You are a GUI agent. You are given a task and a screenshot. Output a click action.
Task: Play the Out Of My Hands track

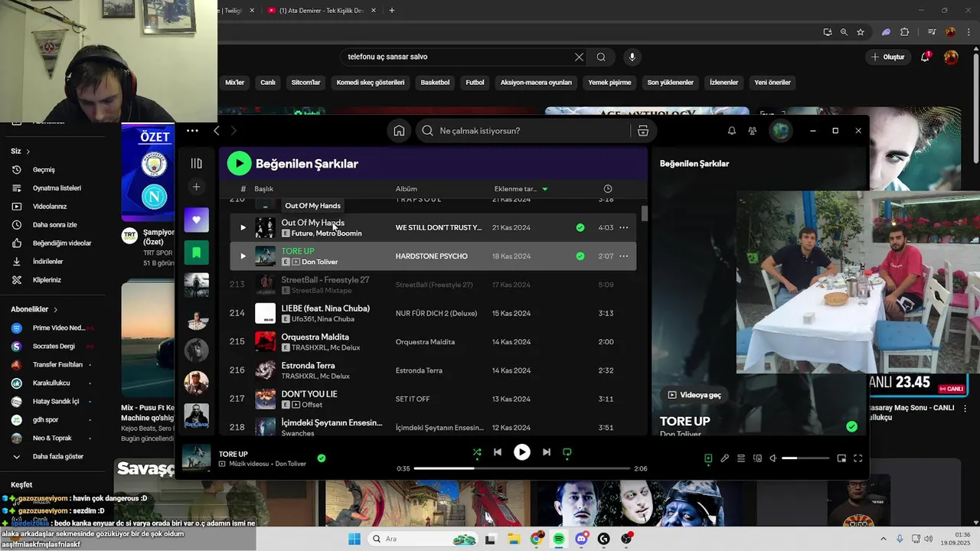[243, 227]
